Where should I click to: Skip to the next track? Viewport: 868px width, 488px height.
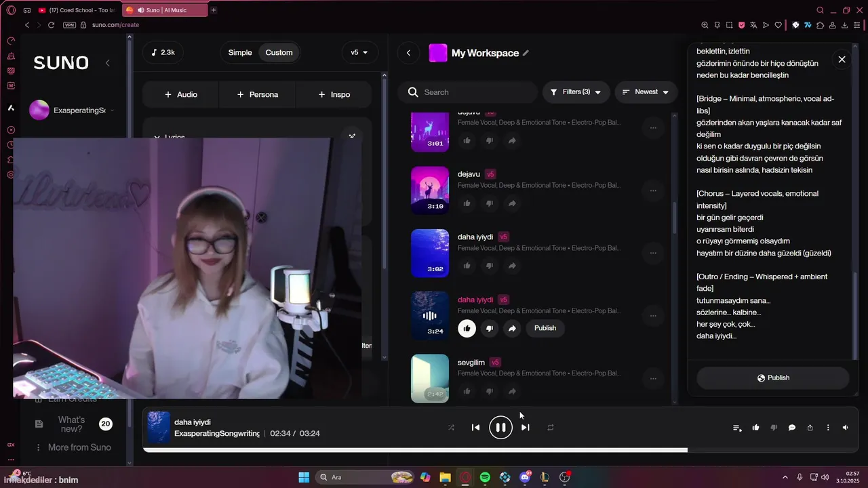pos(526,428)
